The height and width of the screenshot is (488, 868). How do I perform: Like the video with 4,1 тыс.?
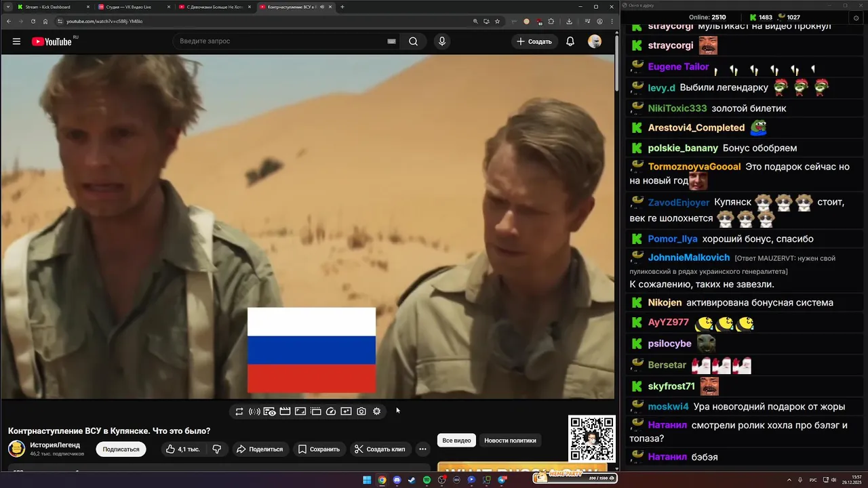point(182,449)
